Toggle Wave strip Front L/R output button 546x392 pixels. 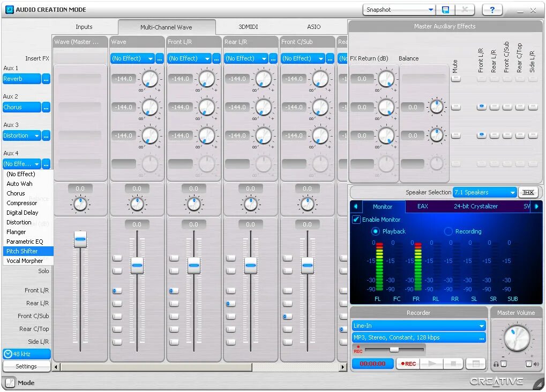pyautogui.click(x=117, y=291)
